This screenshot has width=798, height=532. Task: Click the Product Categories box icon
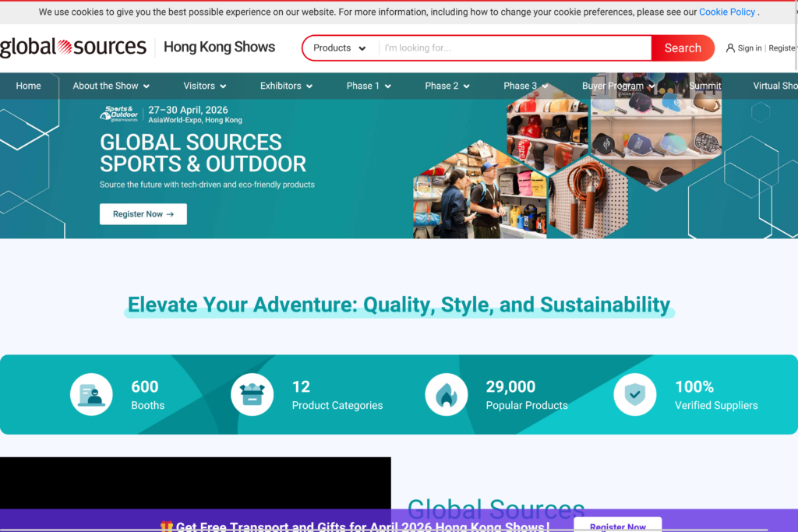[x=252, y=394]
